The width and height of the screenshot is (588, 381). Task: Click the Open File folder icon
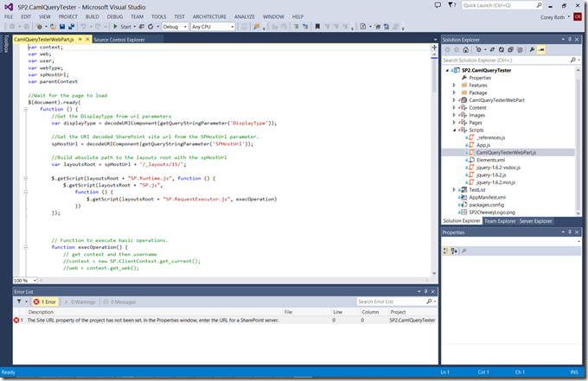point(54,27)
